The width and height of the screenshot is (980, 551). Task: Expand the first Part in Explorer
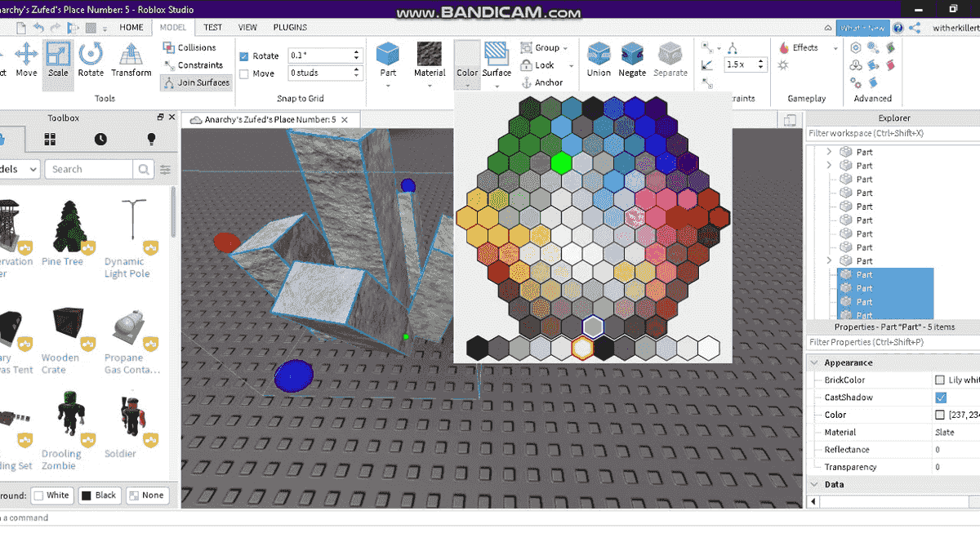(830, 151)
